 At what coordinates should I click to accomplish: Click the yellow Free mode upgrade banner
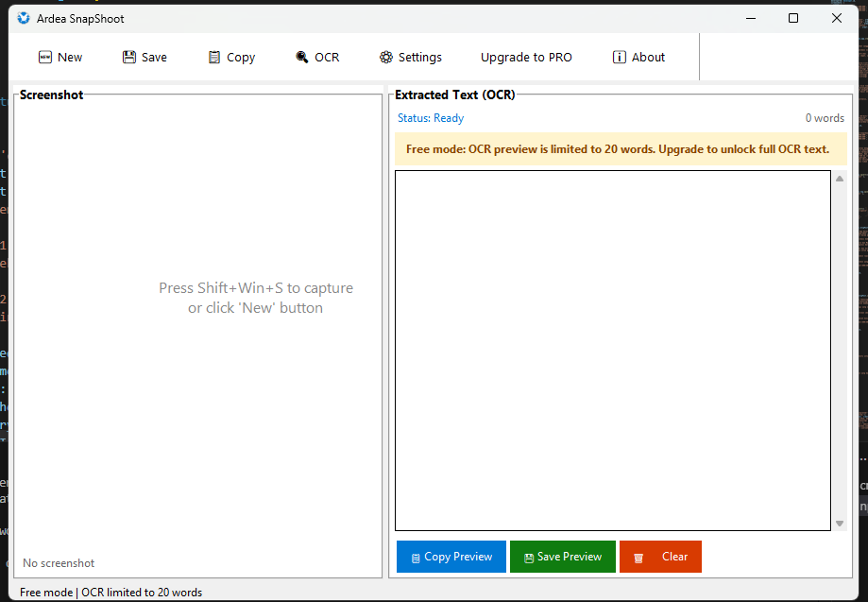(618, 149)
